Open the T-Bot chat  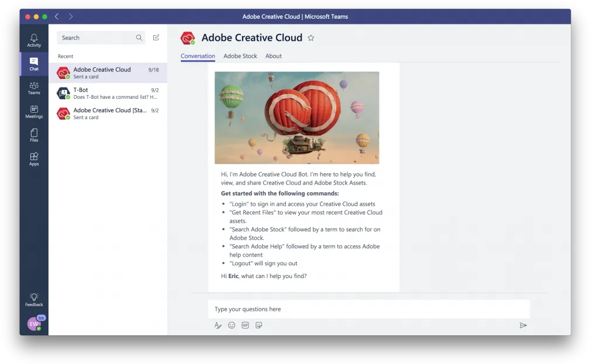[x=108, y=93]
